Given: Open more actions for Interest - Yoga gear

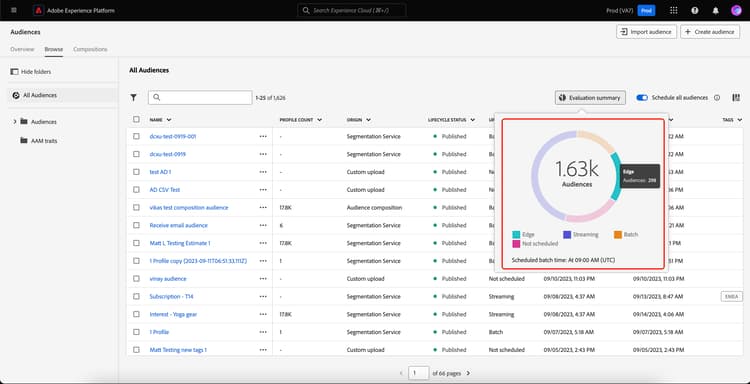Looking at the screenshot, I should point(263,314).
